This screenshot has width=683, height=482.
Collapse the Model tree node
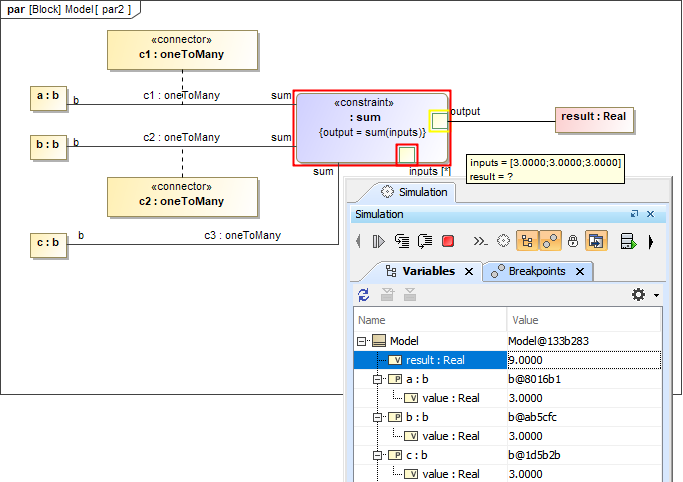[x=363, y=341]
